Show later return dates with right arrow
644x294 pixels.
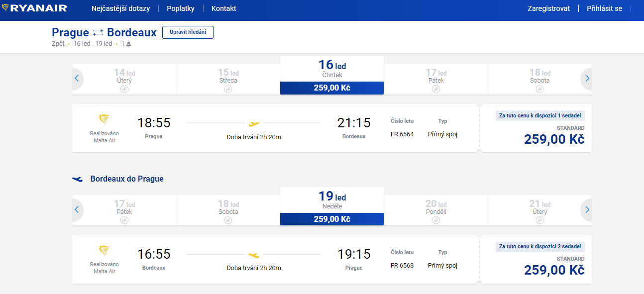[587, 210]
